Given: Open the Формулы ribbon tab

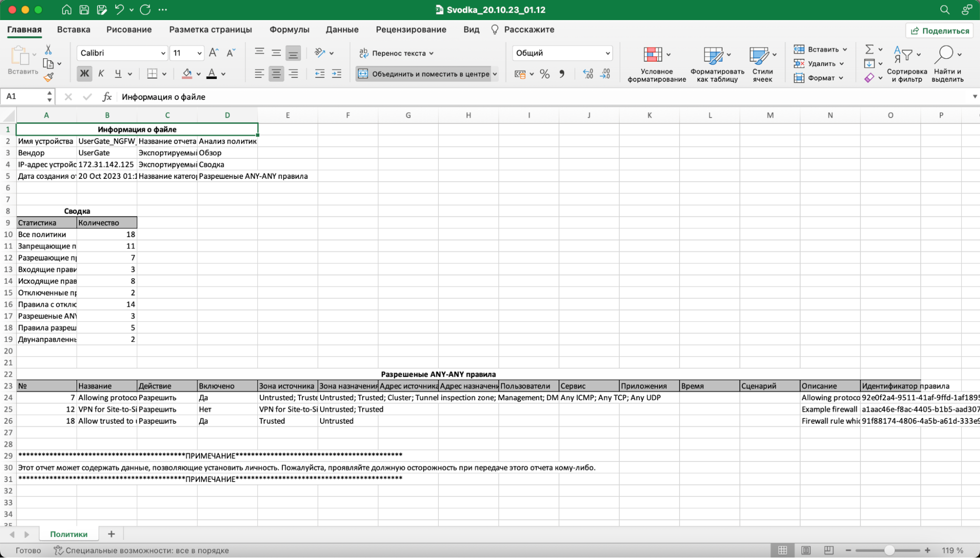Looking at the screenshot, I should [x=289, y=29].
